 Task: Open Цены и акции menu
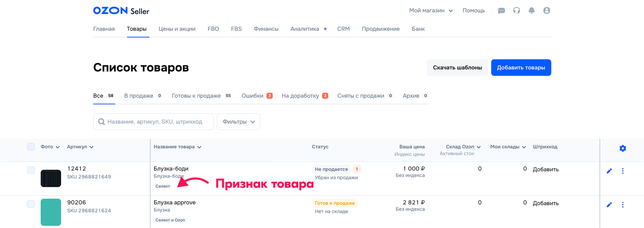click(x=177, y=29)
